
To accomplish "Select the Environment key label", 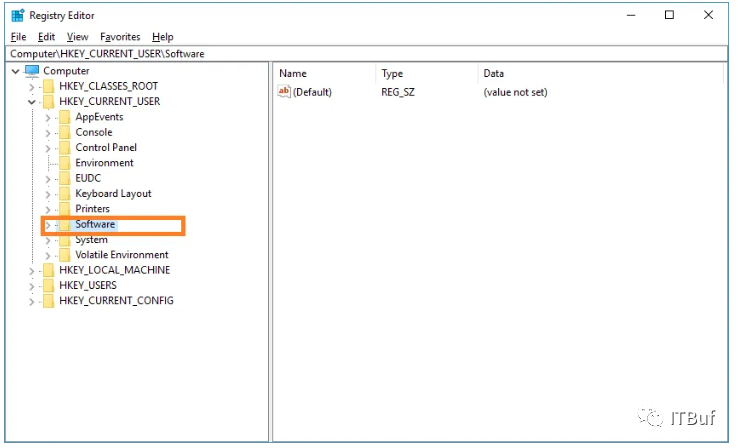I will pyautogui.click(x=104, y=163).
